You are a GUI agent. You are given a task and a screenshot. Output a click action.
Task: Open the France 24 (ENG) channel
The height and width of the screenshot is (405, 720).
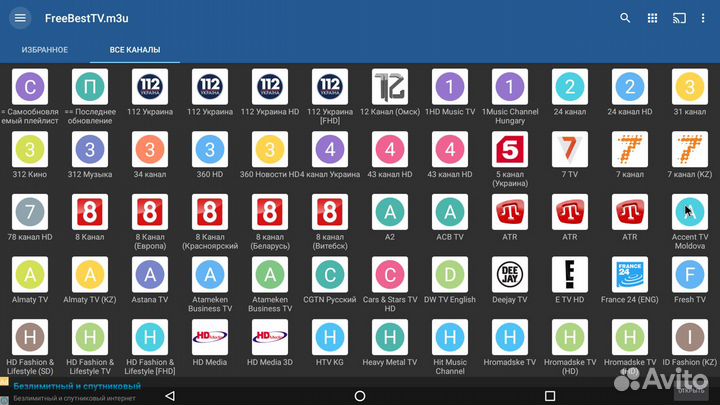[629, 275]
